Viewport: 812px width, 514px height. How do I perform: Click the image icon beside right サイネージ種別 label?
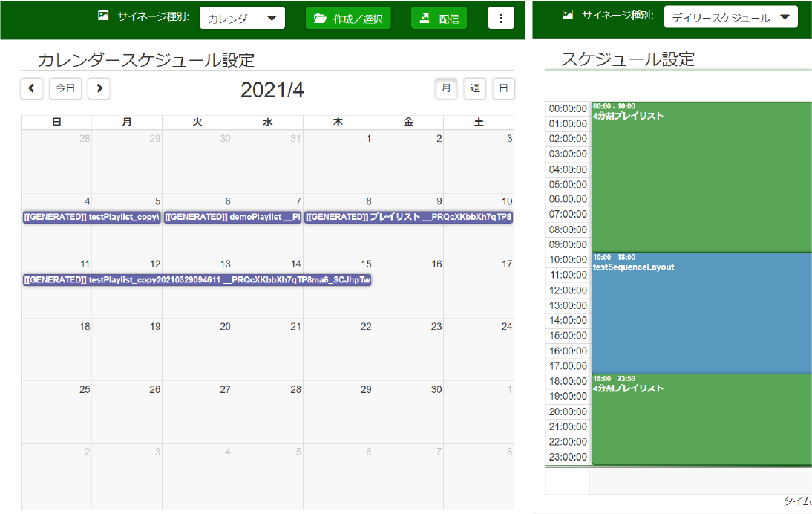coord(568,14)
